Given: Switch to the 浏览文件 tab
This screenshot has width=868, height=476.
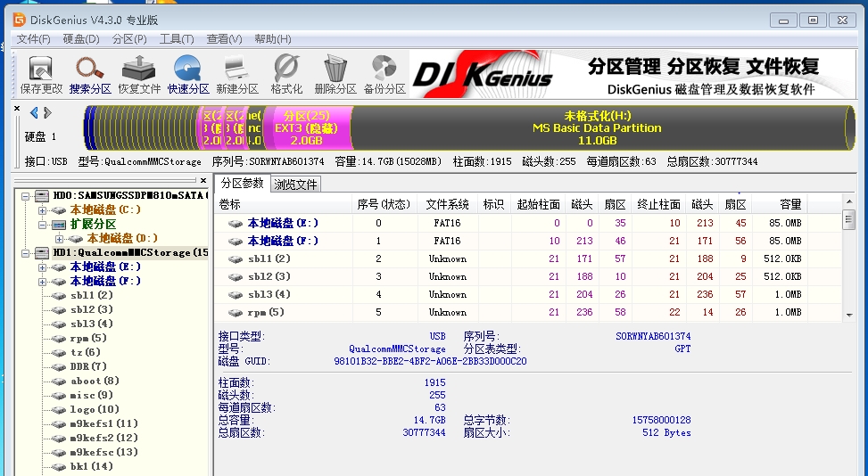Looking at the screenshot, I should pos(295,185).
